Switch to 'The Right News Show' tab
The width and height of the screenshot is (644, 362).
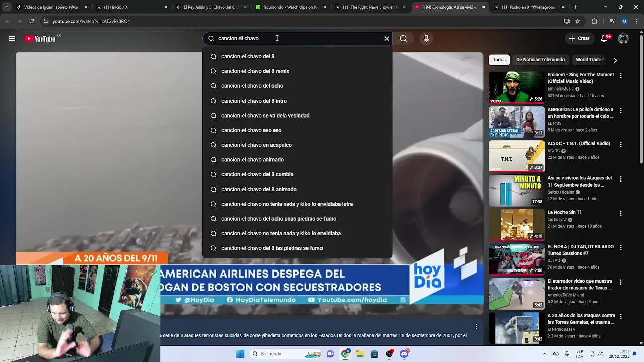coord(370,7)
